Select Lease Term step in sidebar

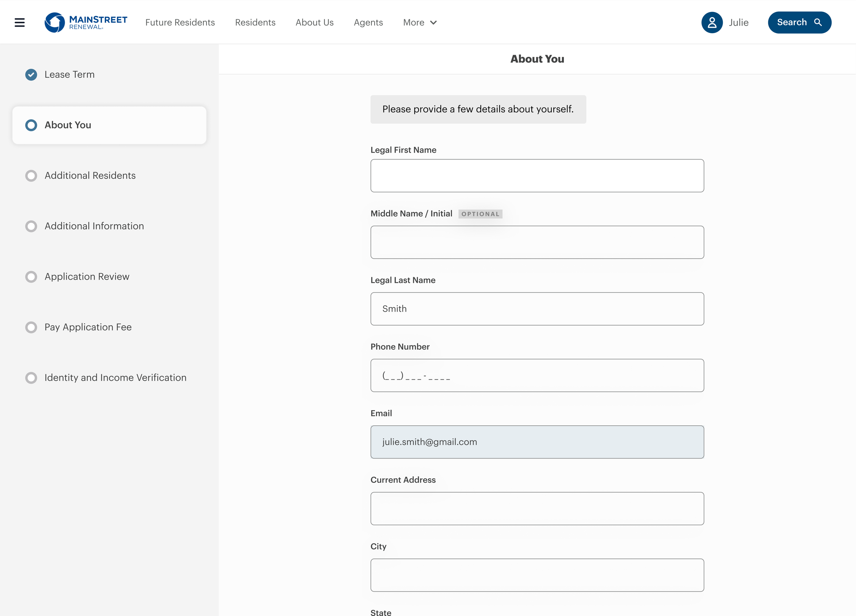point(70,75)
